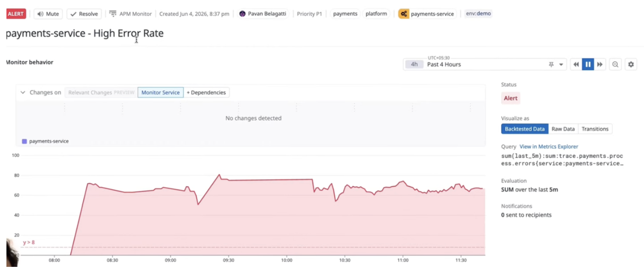
Task: Switch to the Relevant Changes tab
Action: 101,92
